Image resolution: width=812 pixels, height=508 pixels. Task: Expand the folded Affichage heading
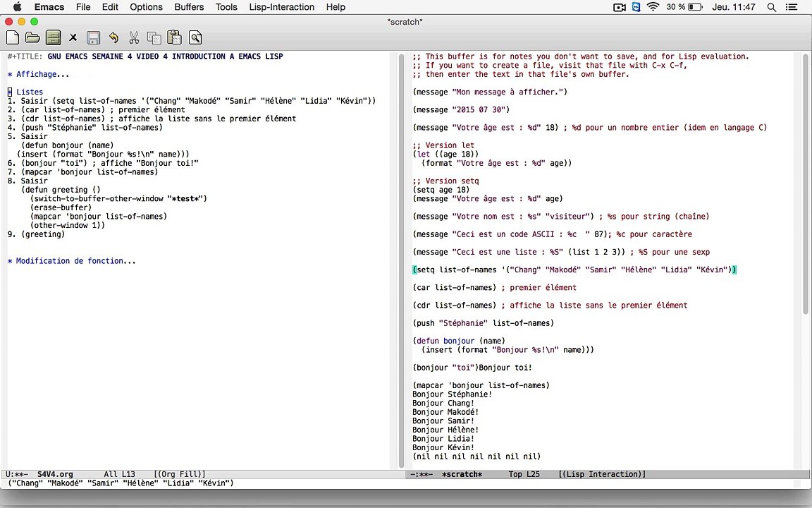click(x=38, y=74)
